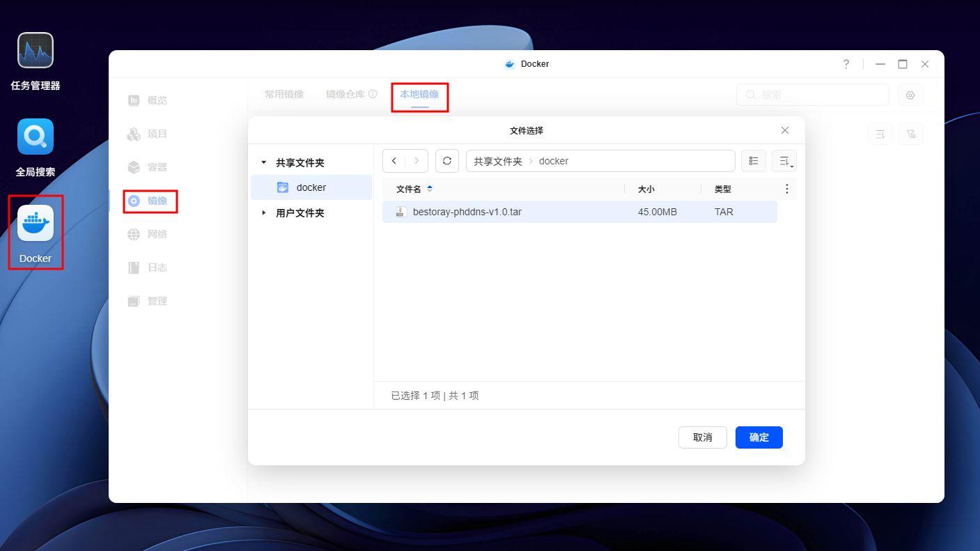Switch to the 常用镜像 tab
This screenshot has height=551, width=980.
coord(284,94)
